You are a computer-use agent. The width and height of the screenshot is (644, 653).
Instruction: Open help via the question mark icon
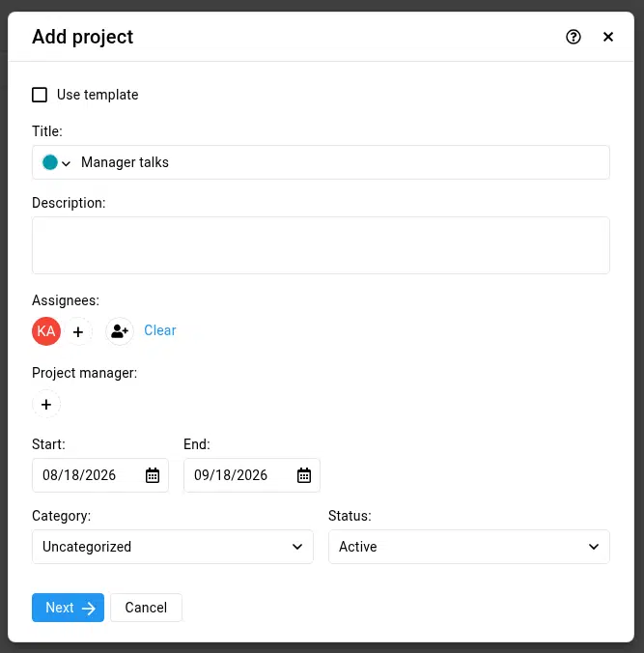[574, 37]
